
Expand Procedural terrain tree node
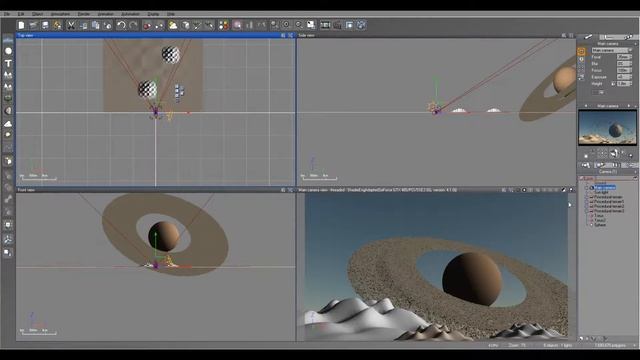click(587, 197)
